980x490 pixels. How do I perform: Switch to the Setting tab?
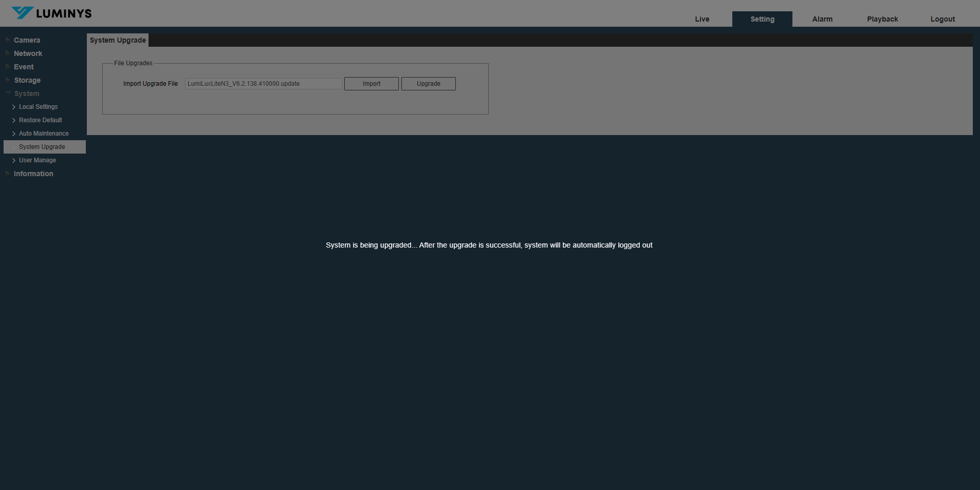pos(762,19)
